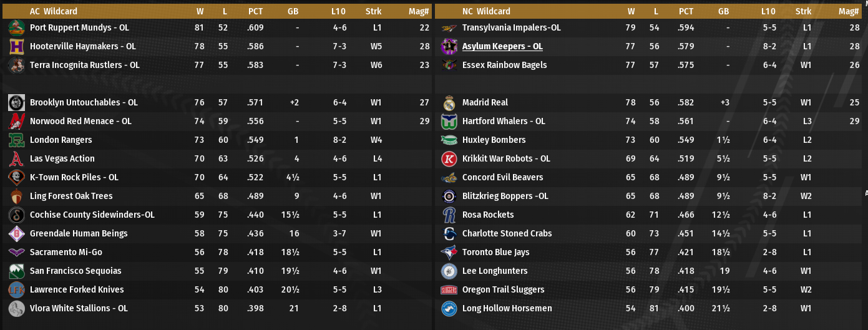The width and height of the screenshot is (868, 330).
Task: Click the Madrid Real crest icon
Action: click(x=449, y=102)
